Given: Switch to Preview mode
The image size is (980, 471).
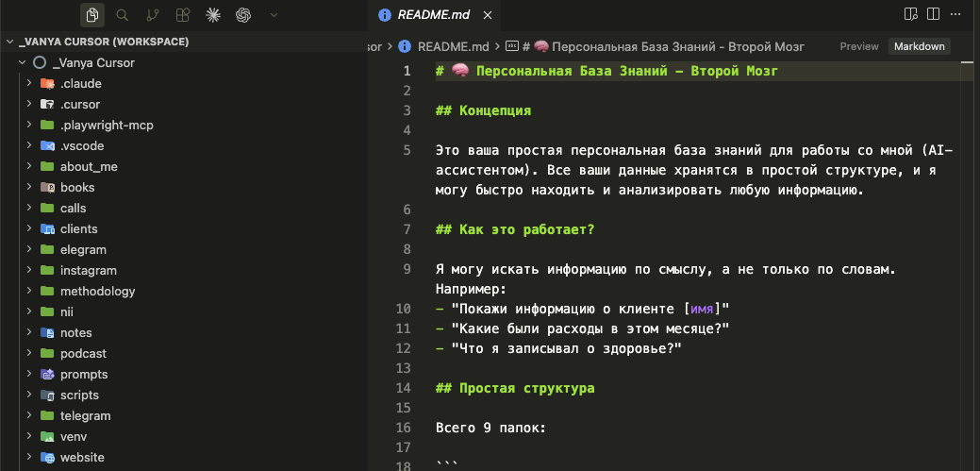Looking at the screenshot, I should click(x=858, y=46).
